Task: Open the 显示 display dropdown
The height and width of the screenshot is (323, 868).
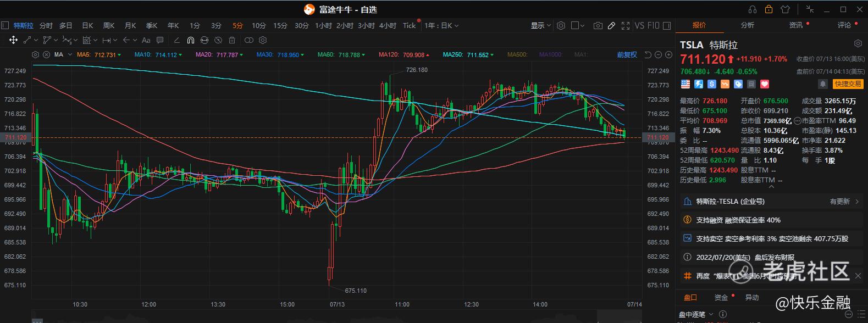Action: (x=541, y=25)
